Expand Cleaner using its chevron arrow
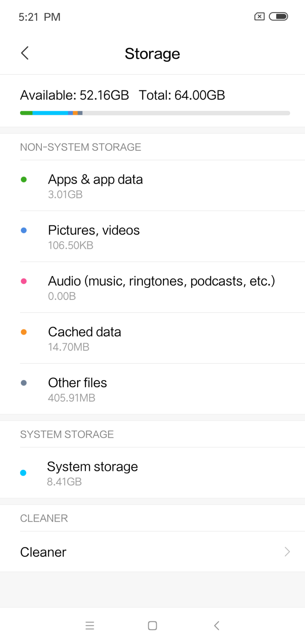This screenshot has height=644, width=305. (287, 552)
